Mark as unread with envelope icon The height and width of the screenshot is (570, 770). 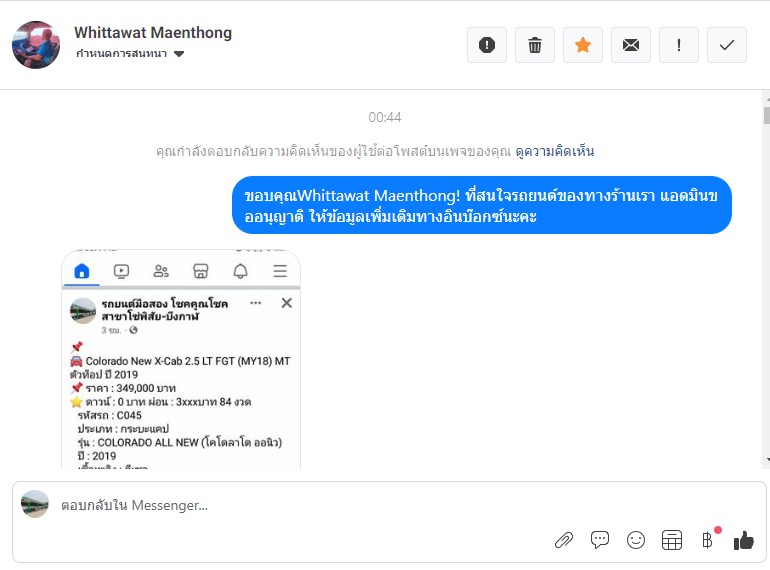pyautogui.click(x=631, y=45)
